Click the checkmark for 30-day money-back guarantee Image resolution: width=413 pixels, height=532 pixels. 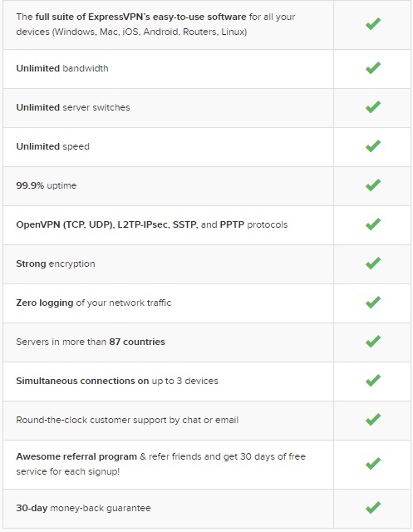click(x=373, y=508)
